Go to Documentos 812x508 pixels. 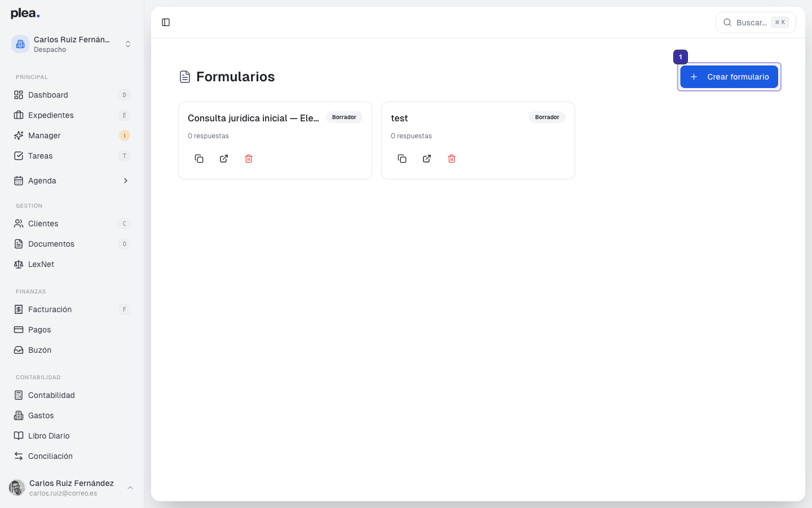(x=72, y=244)
